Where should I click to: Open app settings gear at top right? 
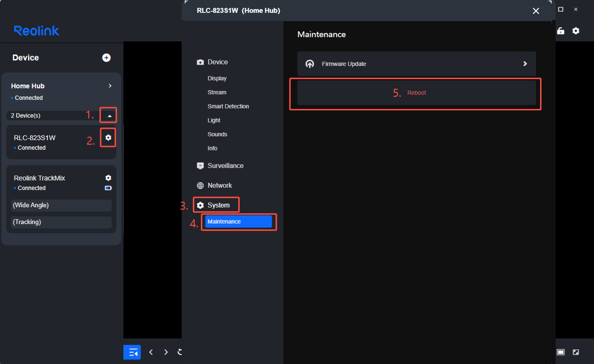tap(576, 31)
